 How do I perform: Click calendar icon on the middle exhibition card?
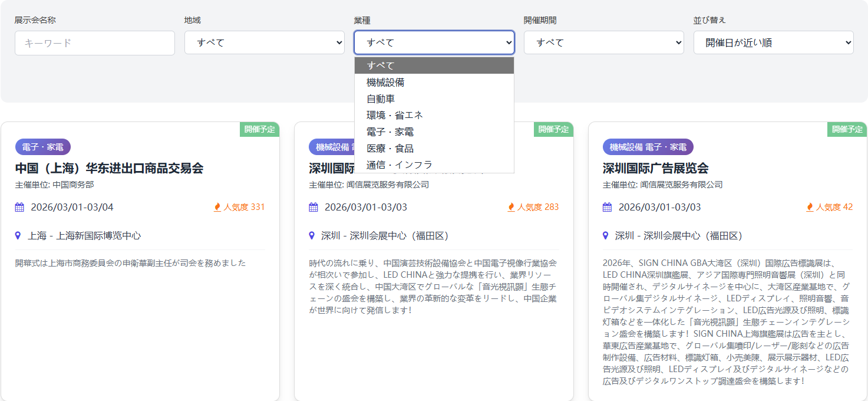(x=313, y=207)
